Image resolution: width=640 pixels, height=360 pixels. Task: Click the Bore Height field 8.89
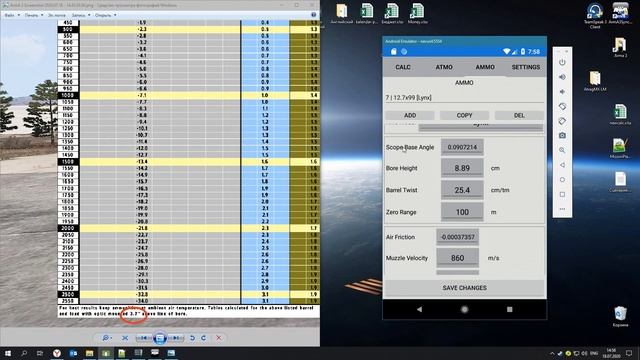[x=462, y=168]
